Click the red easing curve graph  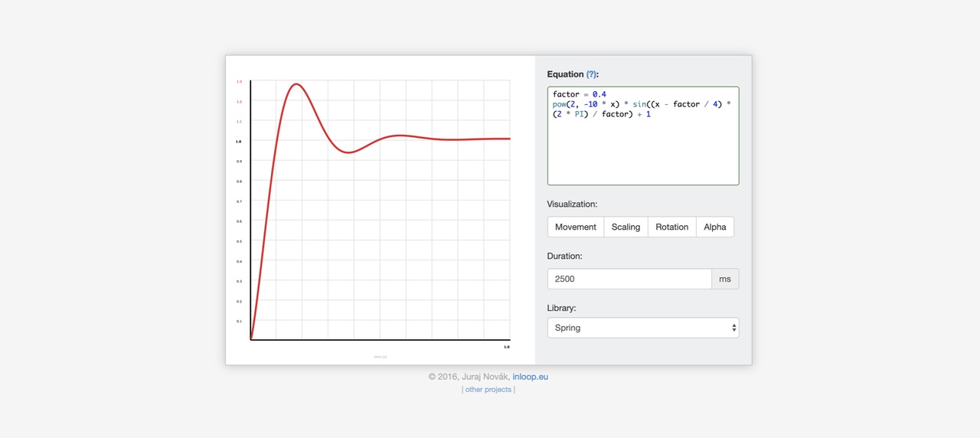tap(380, 211)
